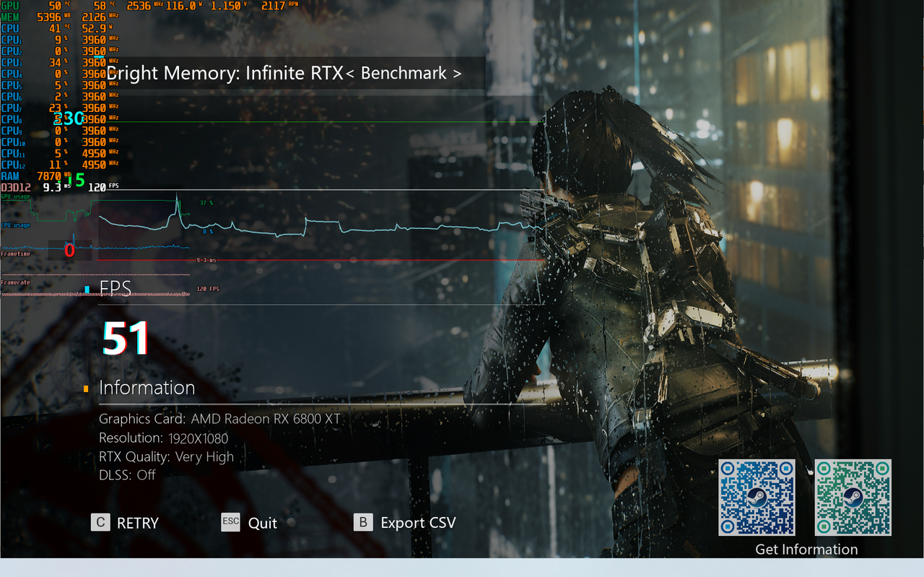
Task: Click the blue Steam QR code
Action: pyautogui.click(x=757, y=498)
